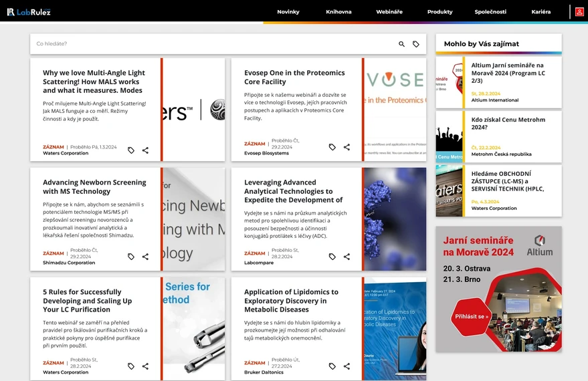Click the LabRulez logo

(29, 12)
